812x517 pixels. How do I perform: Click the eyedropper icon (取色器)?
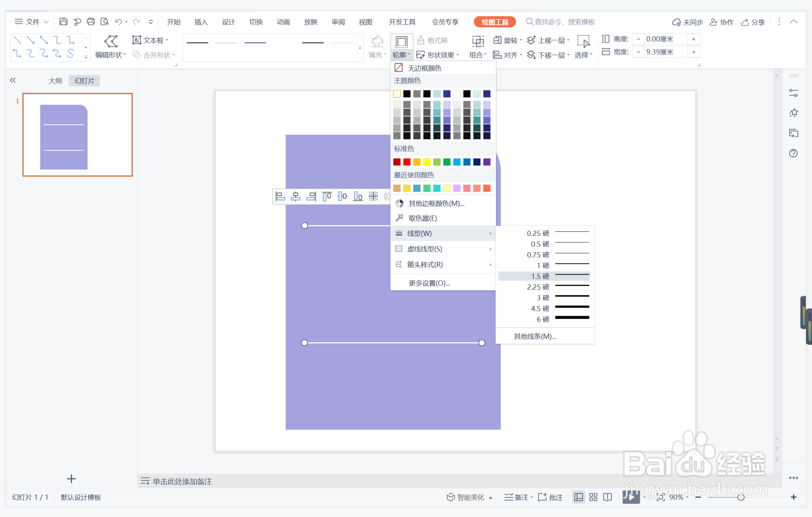399,218
